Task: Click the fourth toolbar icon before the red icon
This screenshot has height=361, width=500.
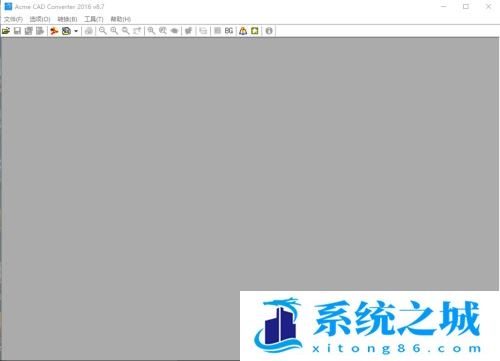Action: pyautogui.click(x=40, y=31)
